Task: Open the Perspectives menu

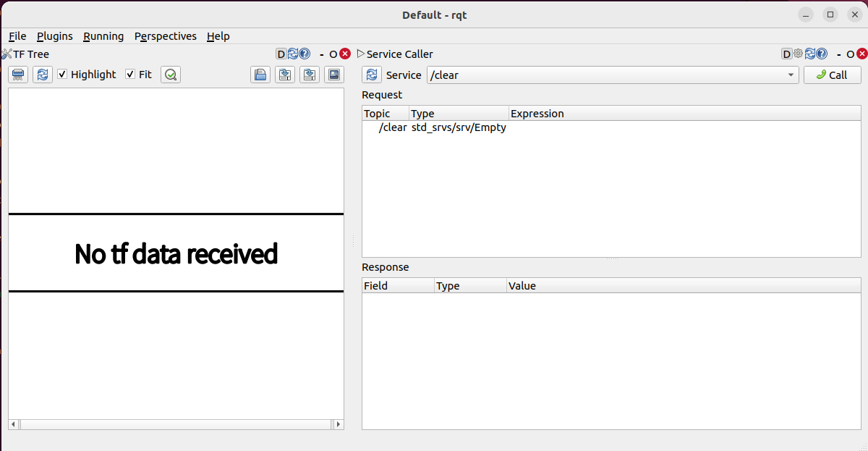Action: coord(166,36)
